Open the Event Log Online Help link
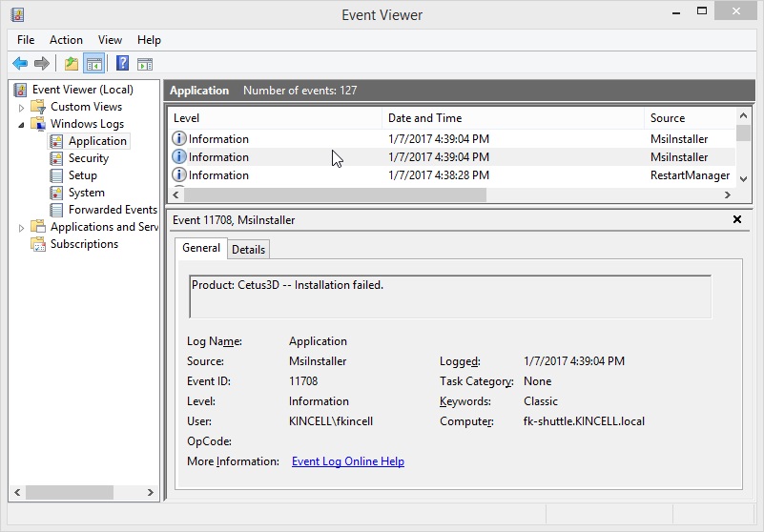The height and width of the screenshot is (532, 764). click(348, 461)
